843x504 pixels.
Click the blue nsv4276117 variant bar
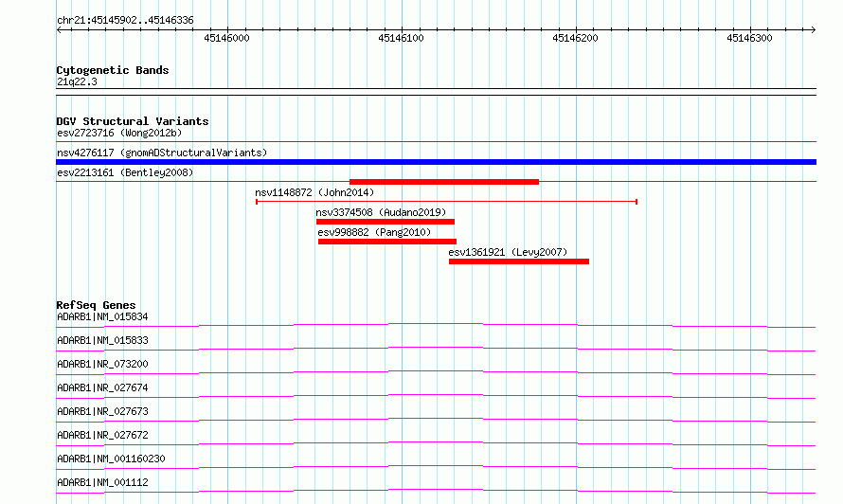[436, 162]
